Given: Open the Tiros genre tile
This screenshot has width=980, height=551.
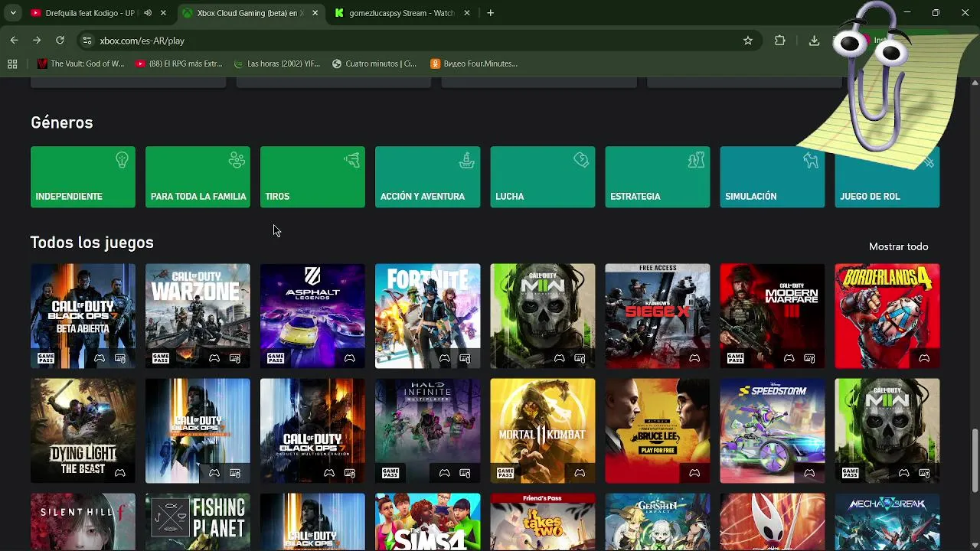Looking at the screenshot, I should [312, 177].
